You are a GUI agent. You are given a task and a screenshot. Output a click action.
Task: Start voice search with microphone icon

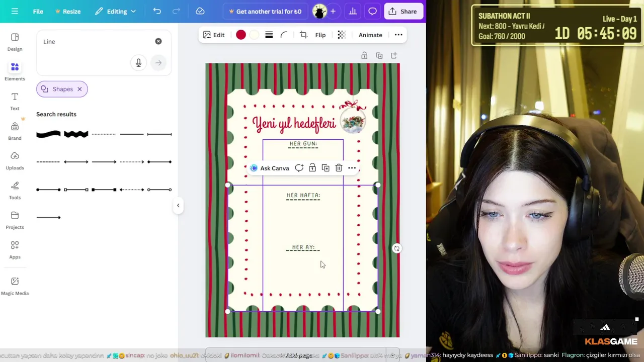click(x=138, y=62)
